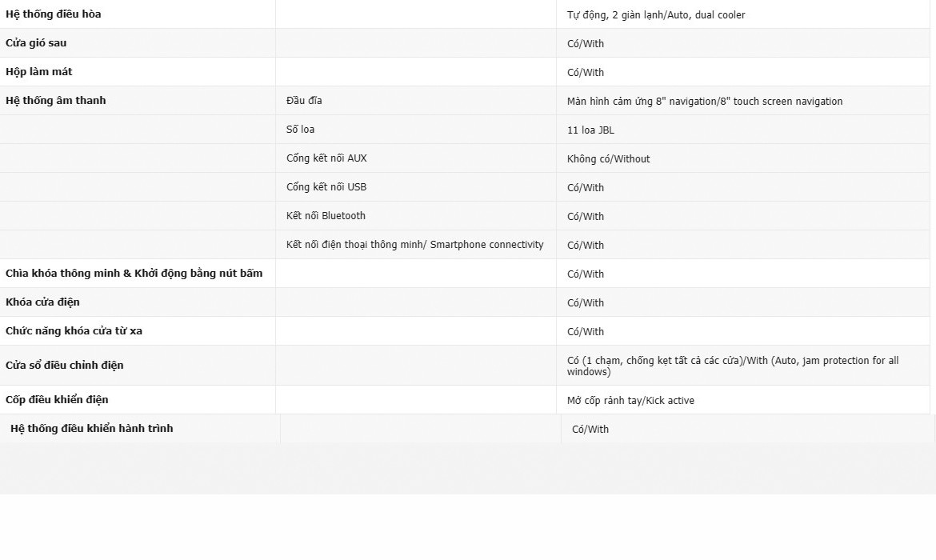Click the "Chức năng khóa cửa từ xa" label
The height and width of the screenshot is (560, 936).
coord(74,331)
